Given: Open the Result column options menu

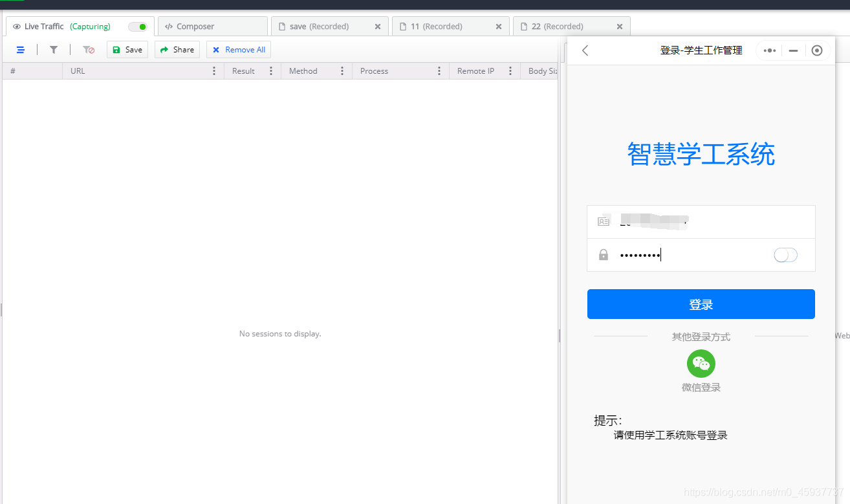Looking at the screenshot, I should coord(270,71).
